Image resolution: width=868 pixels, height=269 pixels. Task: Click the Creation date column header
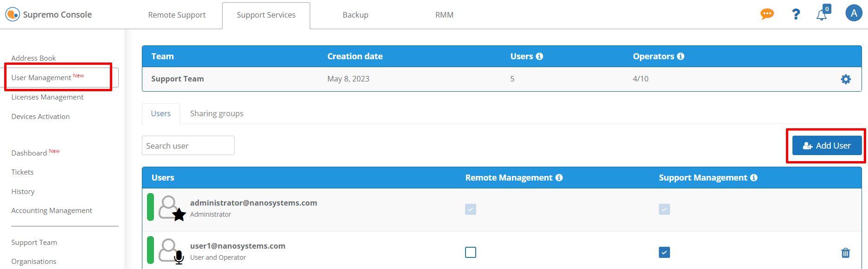coord(355,56)
